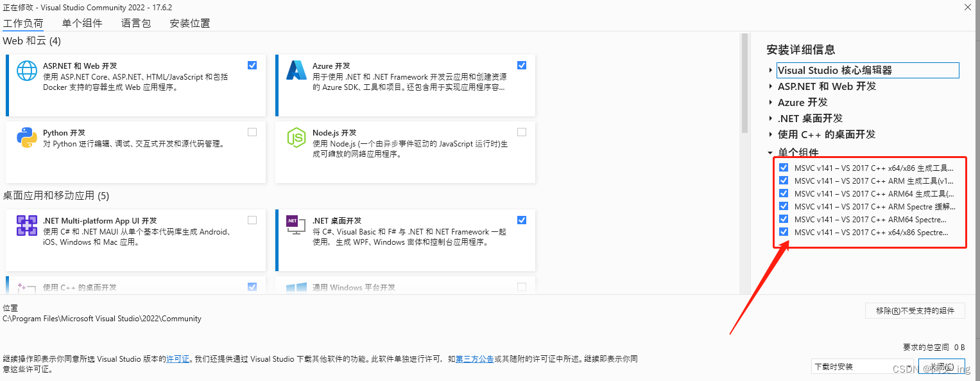Image resolution: width=980 pixels, height=381 pixels.
Task: Click the 通用 Windows 平台开发 icon
Action: point(296,287)
